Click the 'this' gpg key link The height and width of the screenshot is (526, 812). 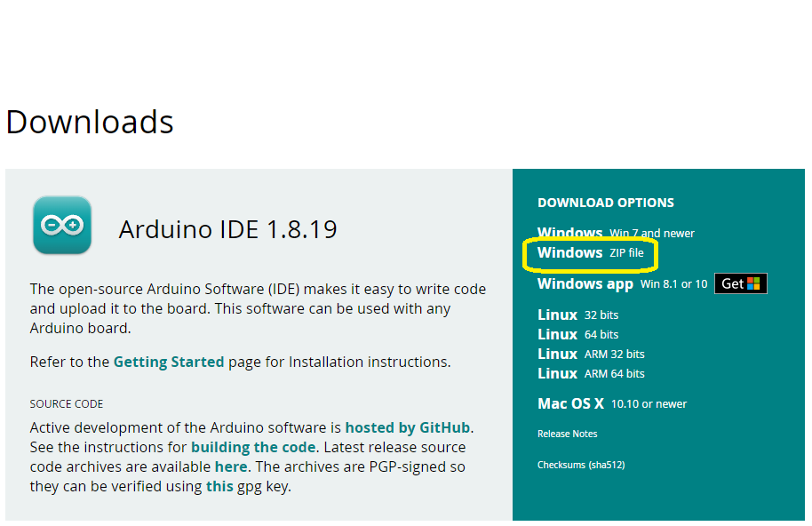[219, 487]
